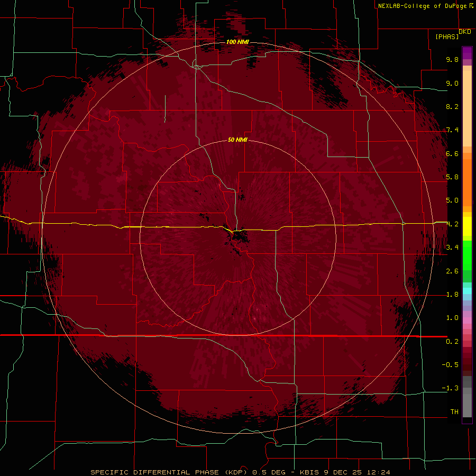The width and height of the screenshot is (476, 476).
Task: Click the [PHAS] unit label
Action: click(447, 36)
